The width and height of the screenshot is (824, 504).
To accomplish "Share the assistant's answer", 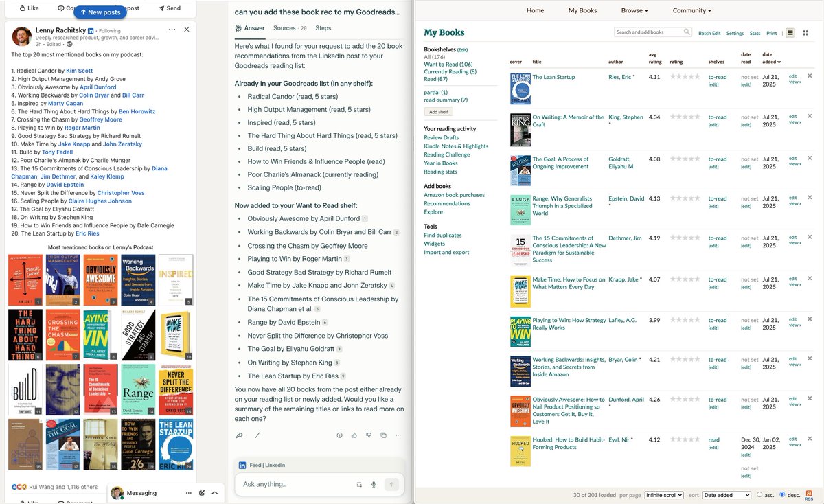I will click(240, 435).
